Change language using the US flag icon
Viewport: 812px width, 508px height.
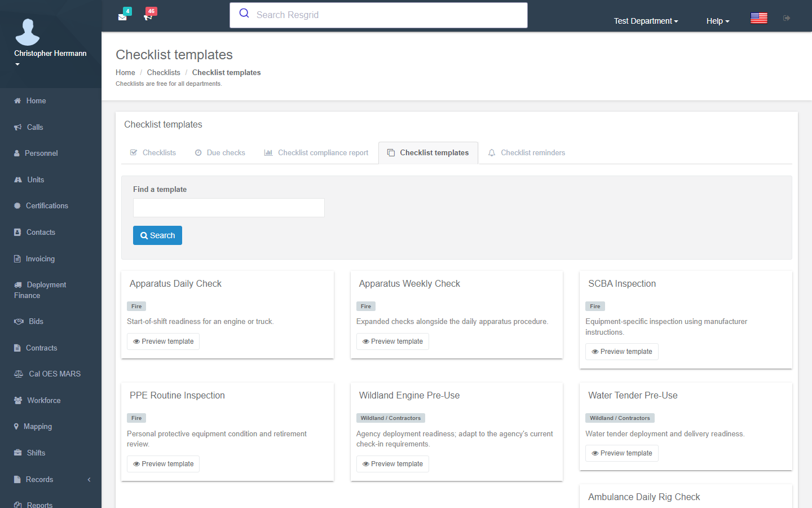tap(759, 18)
